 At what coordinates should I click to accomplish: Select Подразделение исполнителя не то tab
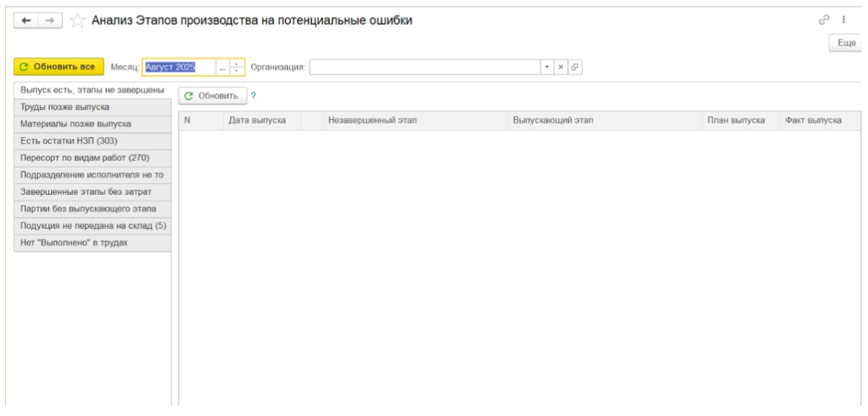tap(93, 175)
